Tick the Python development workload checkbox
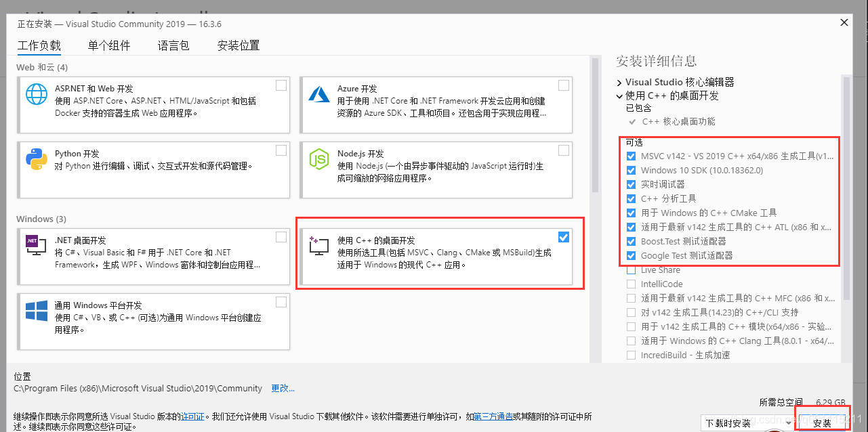The width and height of the screenshot is (868, 432). point(281,150)
